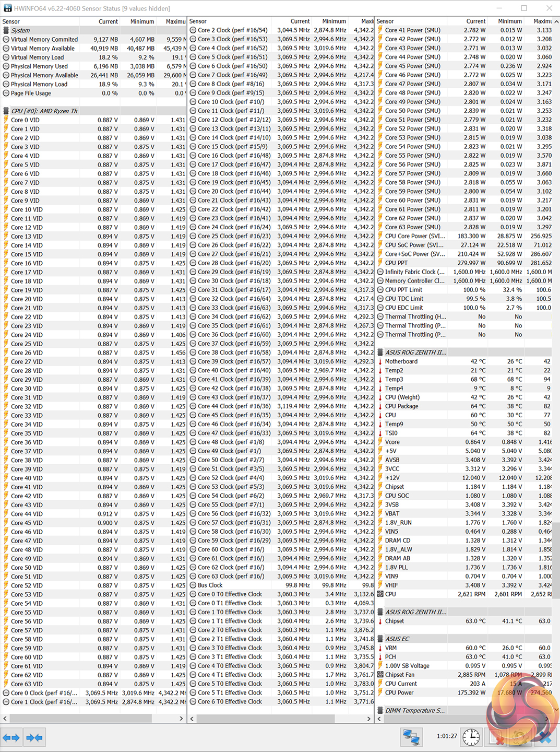Screen dimensions: 560x752
Task: Select the Virtual Memory Load row
Action: point(93,57)
